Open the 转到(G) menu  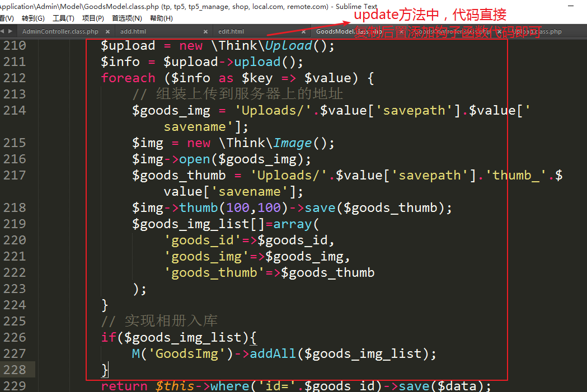coord(33,18)
